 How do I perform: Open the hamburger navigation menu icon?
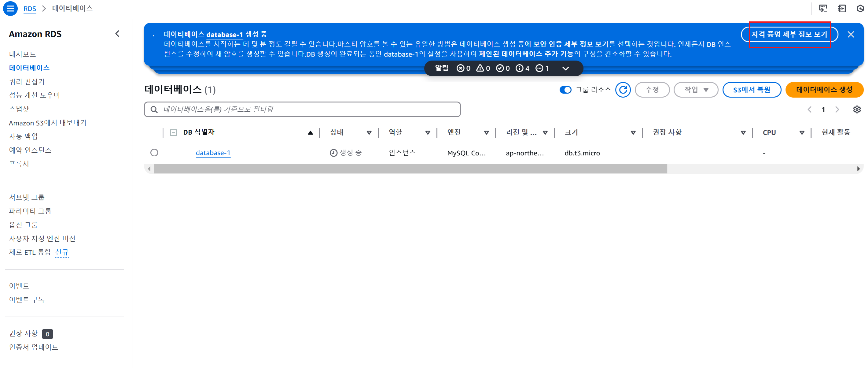pos(10,9)
